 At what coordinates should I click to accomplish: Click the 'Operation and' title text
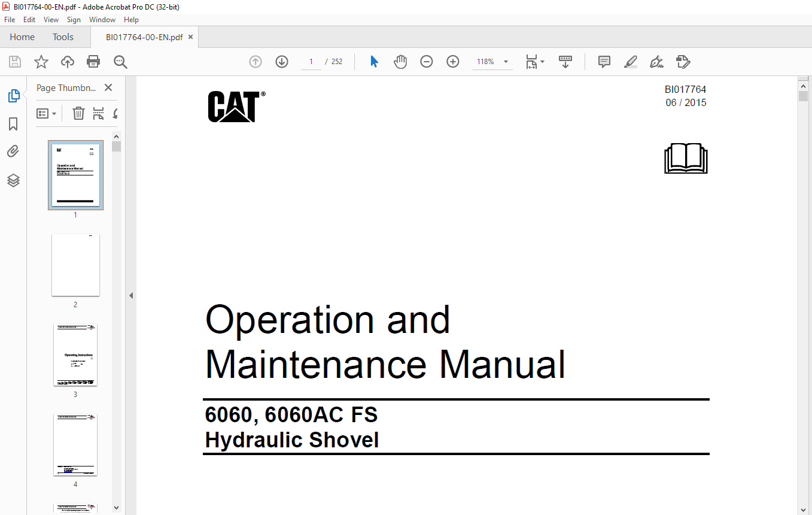327,320
